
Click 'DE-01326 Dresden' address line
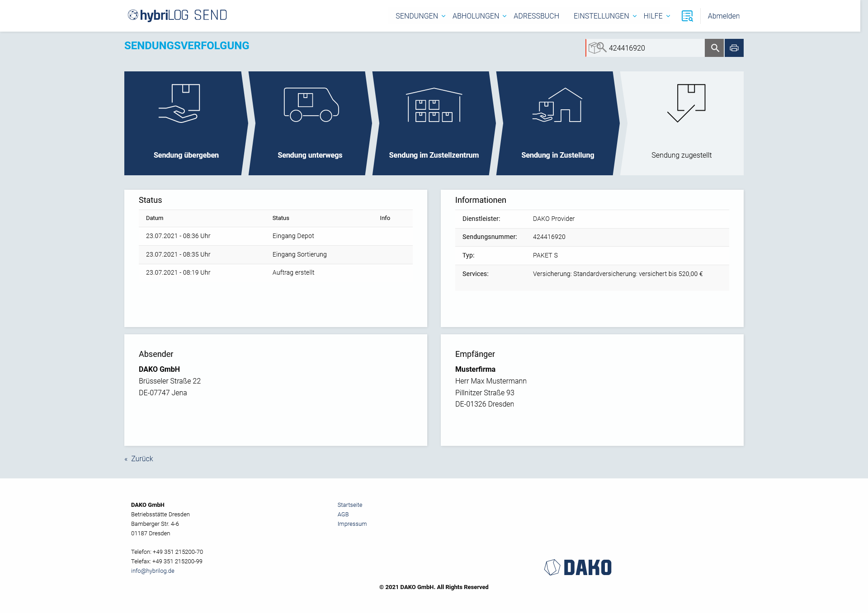(x=485, y=404)
